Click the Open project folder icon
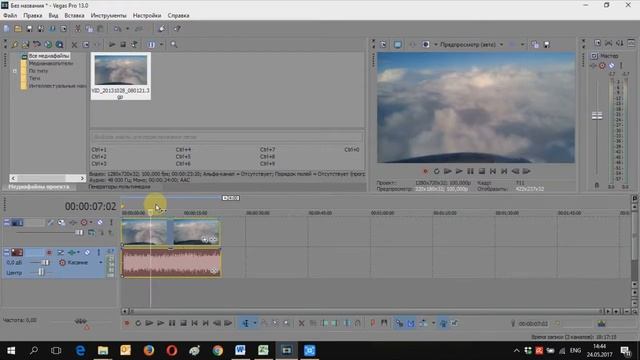Image resolution: width=640 pixels, height=360 pixels. [x=18, y=29]
